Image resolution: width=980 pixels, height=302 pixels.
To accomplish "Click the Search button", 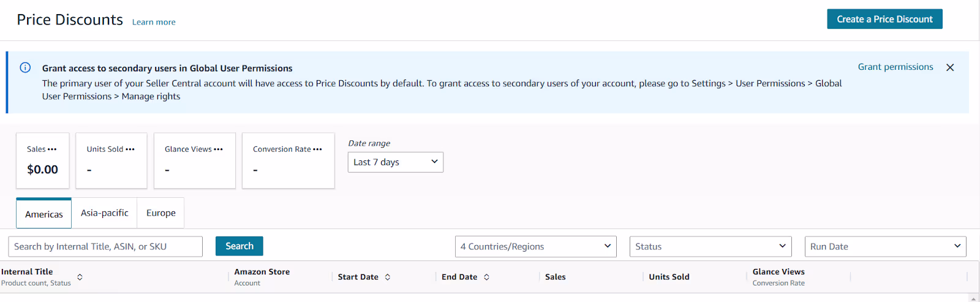I will coord(239,246).
